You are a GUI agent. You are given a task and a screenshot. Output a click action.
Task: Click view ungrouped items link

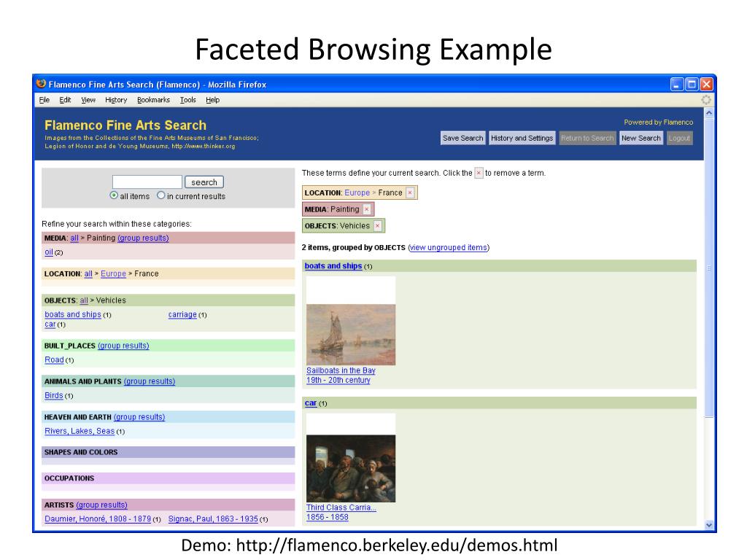(449, 248)
